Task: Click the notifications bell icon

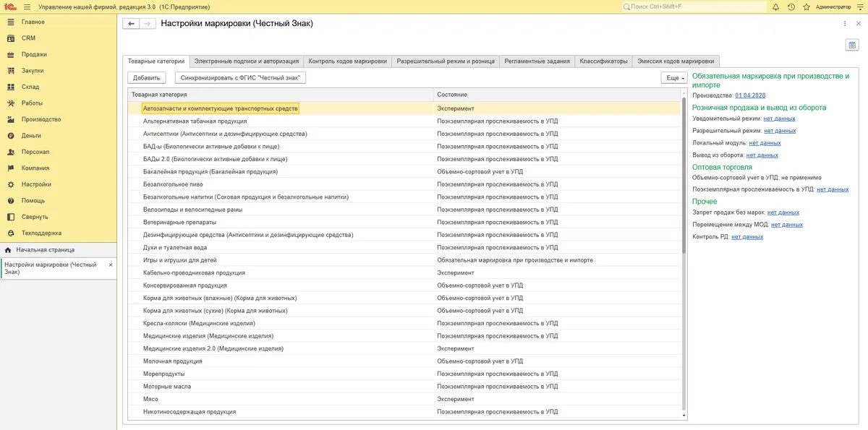Action: 776,7
